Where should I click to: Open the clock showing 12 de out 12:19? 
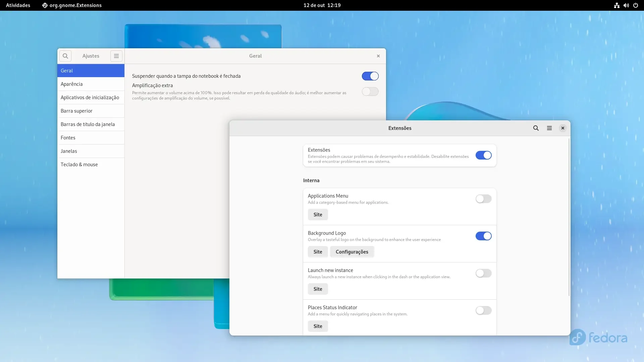[322, 5]
